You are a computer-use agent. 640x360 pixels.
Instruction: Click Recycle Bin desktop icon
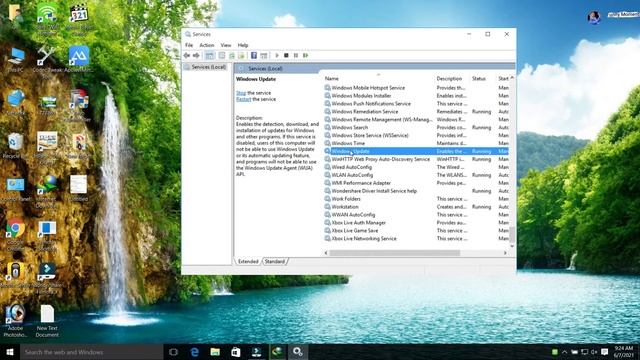15,146
